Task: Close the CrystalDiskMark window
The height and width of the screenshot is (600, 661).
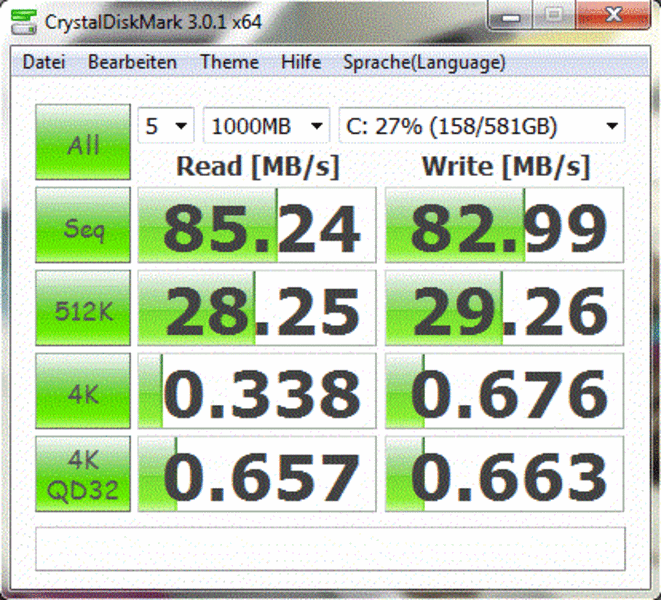Action: pyautogui.click(x=613, y=15)
